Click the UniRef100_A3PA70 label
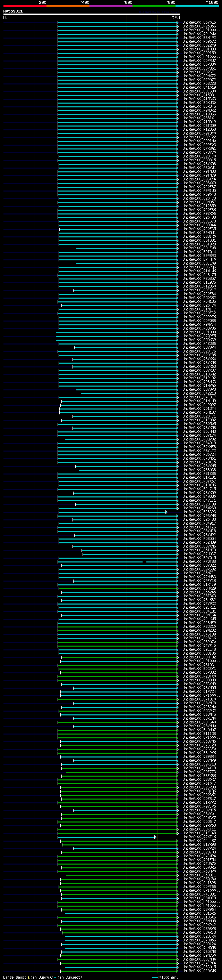This screenshot has width=222, height=980. click(199, 642)
